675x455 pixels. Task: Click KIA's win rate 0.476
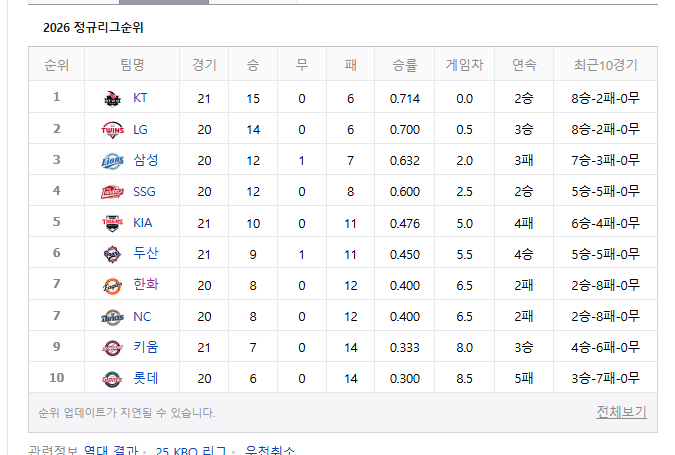[x=405, y=223]
